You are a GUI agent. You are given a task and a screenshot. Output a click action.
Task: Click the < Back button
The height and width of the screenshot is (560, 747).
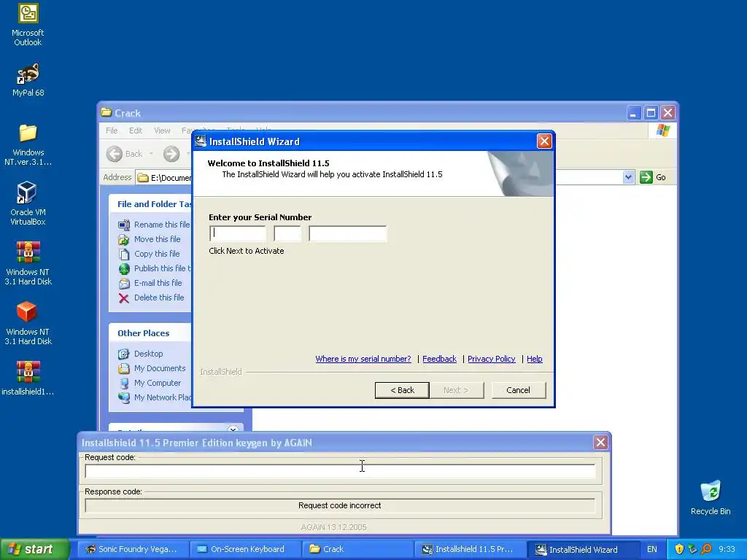[402, 390]
